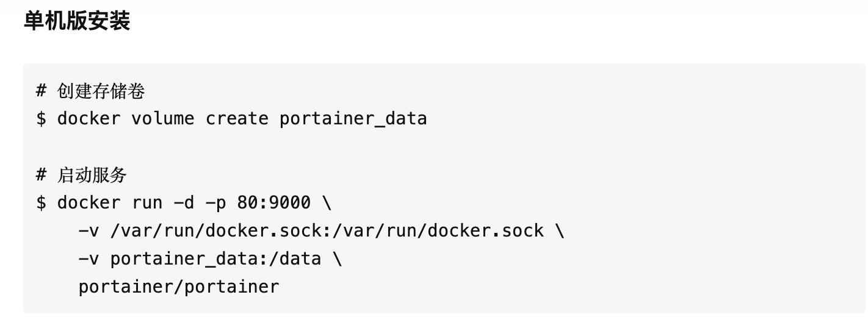Click the hash symbol before 启动服务

pyautogui.click(x=42, y=176)
